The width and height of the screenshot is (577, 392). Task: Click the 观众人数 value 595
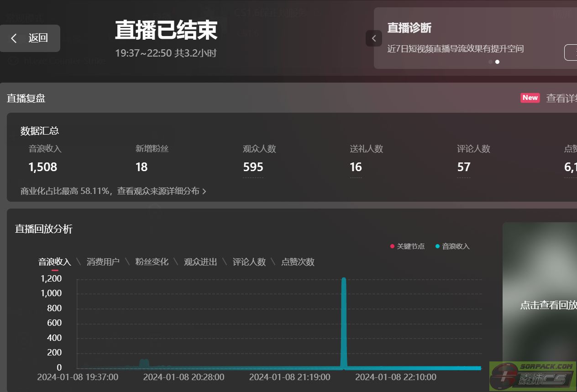tap(253, 167)
